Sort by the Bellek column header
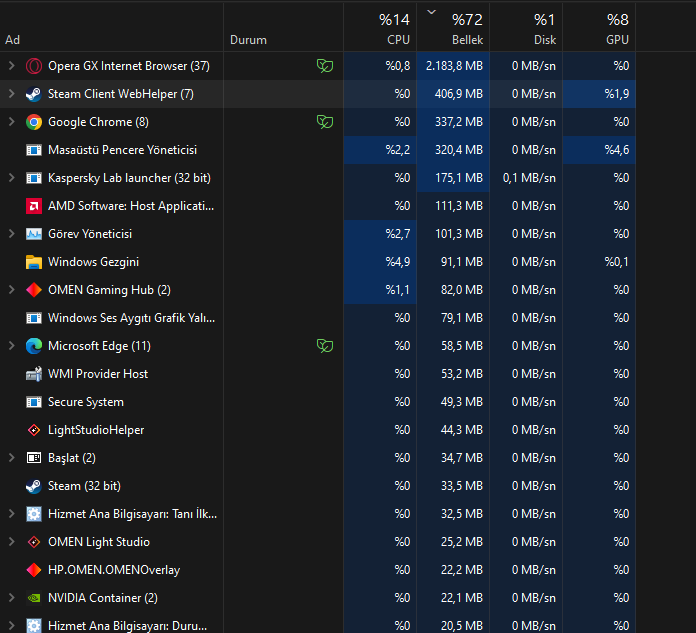 [453, 27]
